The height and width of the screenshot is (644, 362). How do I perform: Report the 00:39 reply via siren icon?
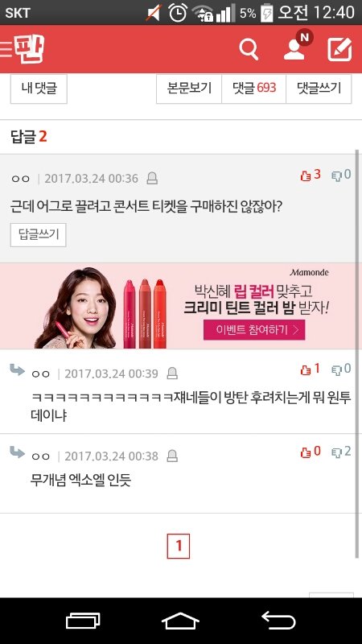click(x=172, y=374)
